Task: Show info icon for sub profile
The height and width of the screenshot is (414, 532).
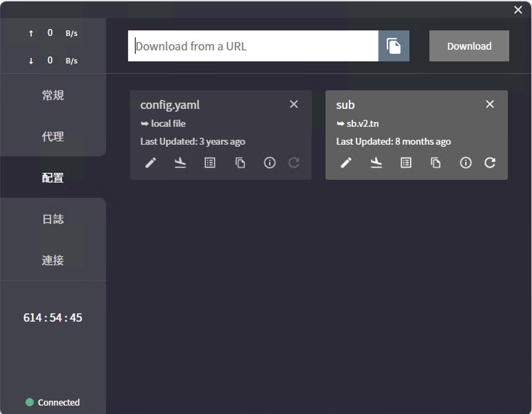Action: click(x=466, y=163)
